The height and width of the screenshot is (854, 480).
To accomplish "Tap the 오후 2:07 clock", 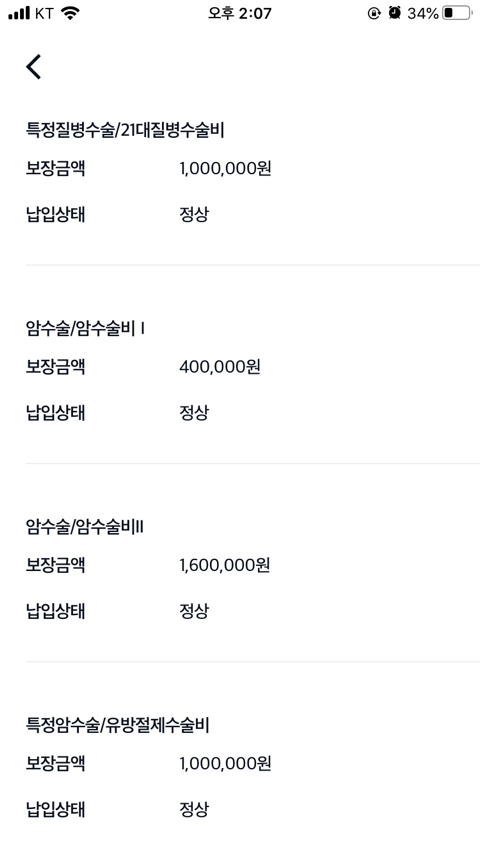I will click(240, 14).
